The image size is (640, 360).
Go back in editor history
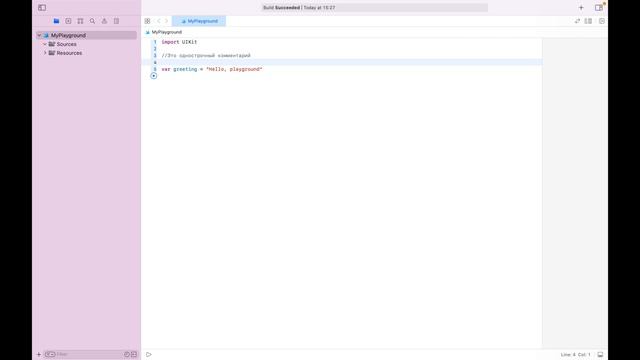point(159,21)
